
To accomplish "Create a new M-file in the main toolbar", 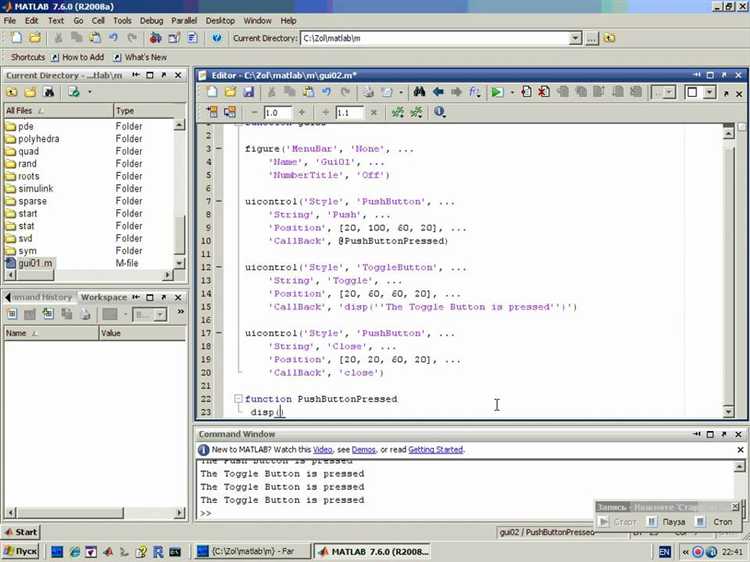I will click(16, 38).
